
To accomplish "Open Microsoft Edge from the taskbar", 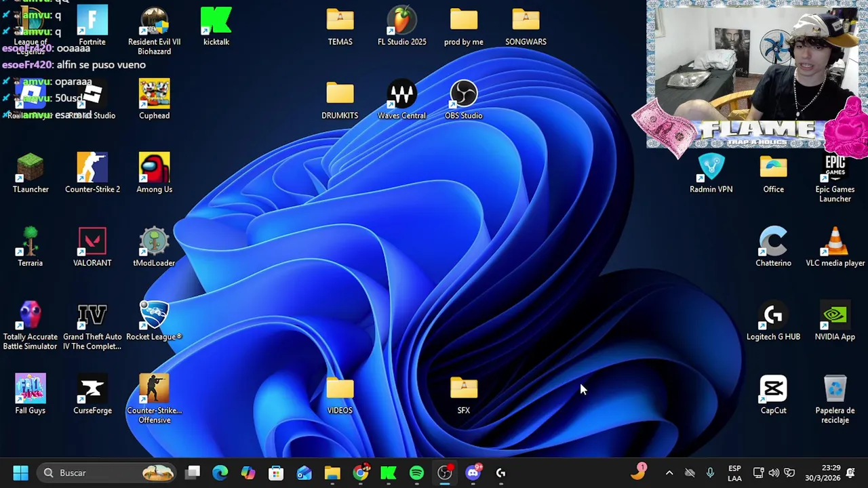I will [x=220, y=473].
